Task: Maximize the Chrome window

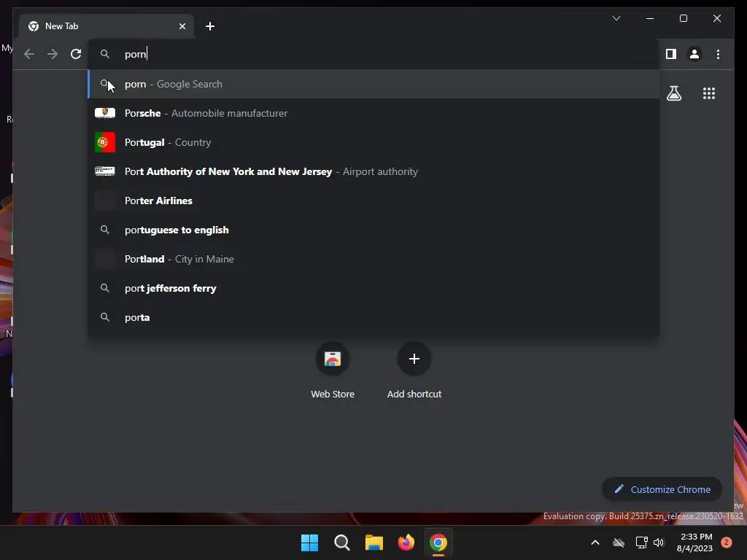Action: (683, 18)
